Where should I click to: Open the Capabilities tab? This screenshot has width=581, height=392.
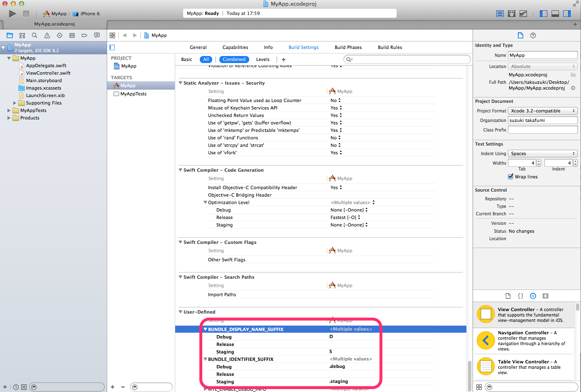235,47
